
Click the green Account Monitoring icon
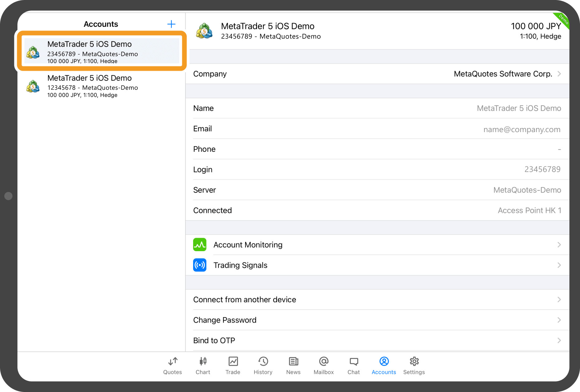[200, 245]
